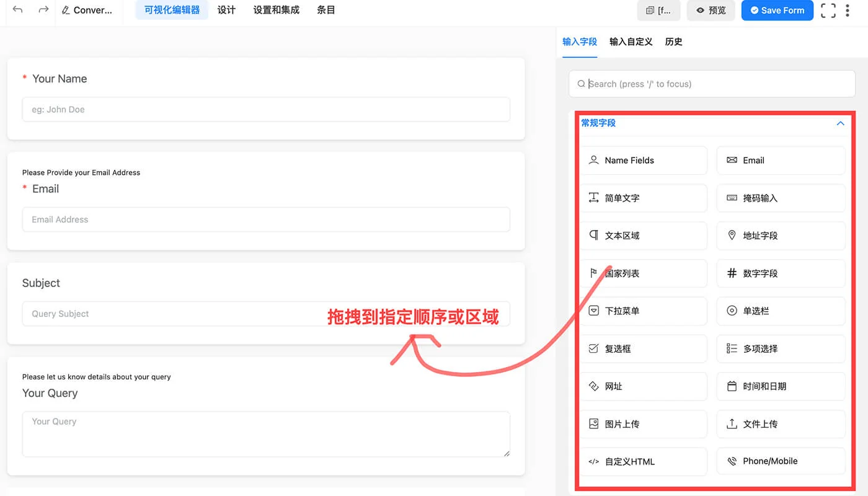Select the 图片上传 (image upload) element
868x496 pixels.
click(x=644, y=423)
